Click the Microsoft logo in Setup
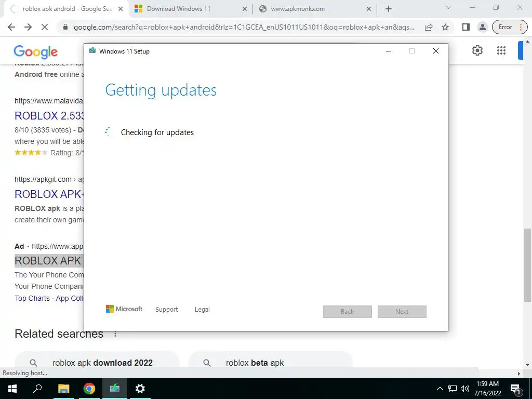 (124, 309)
